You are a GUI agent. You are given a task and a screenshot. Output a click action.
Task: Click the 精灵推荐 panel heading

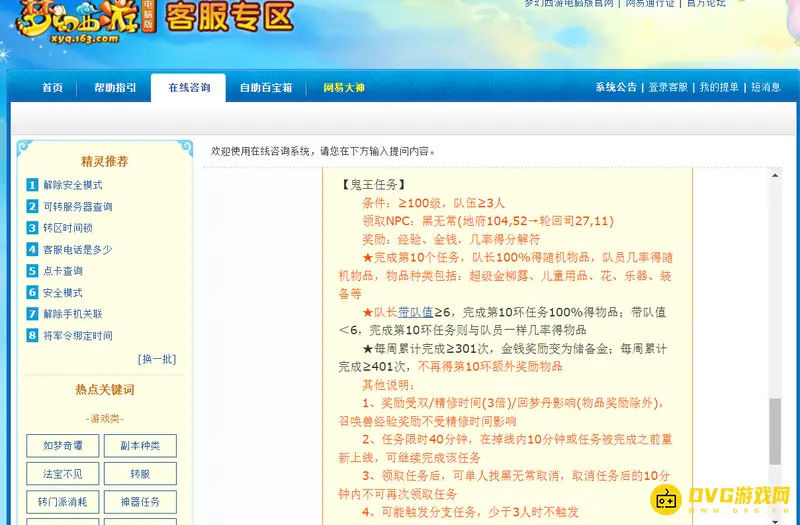(x=105, y=162)
